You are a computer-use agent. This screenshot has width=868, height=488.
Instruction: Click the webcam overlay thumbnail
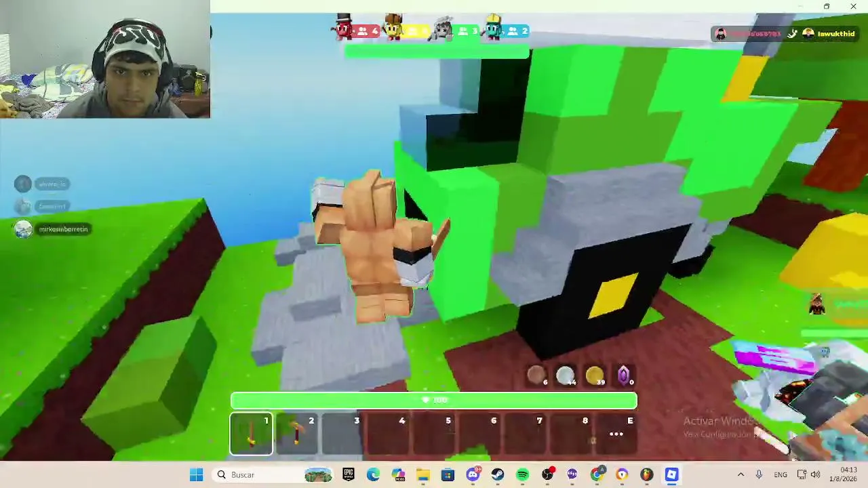105,59
